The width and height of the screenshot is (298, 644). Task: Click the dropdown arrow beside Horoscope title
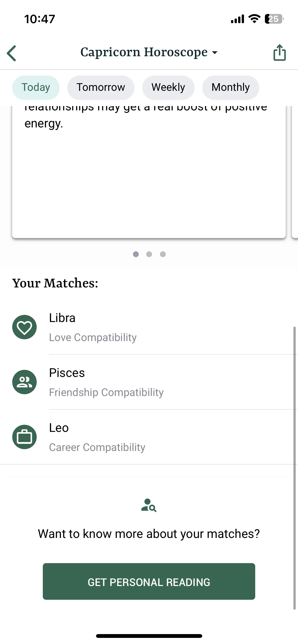215,53
